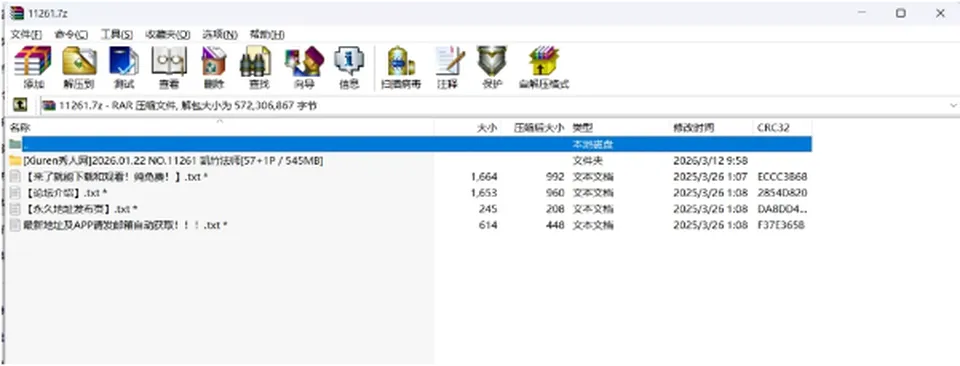Click the 扫描病毒 (Virus Scan) icon
The width and height of the screenshot is (960, 366).
coord(401,67)
